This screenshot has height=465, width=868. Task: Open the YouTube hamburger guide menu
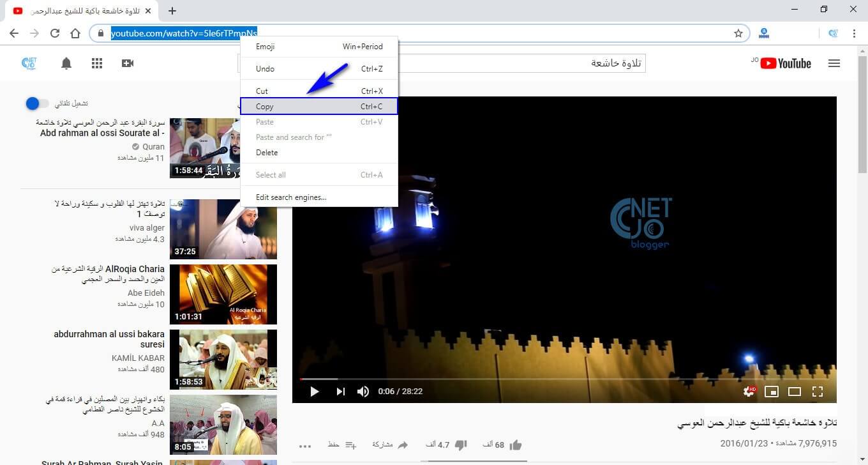coord(834,63)
